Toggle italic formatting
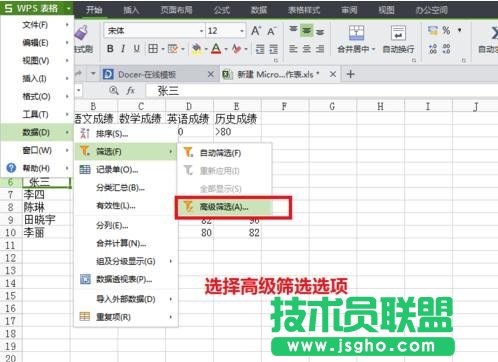Viewport: 498px width, 362px height. 123,49
